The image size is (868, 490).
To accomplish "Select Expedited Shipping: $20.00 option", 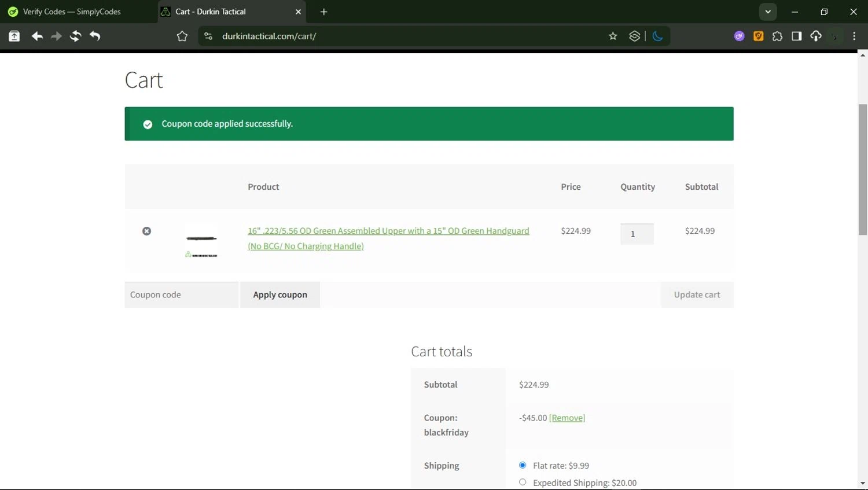I will (523, 482).
